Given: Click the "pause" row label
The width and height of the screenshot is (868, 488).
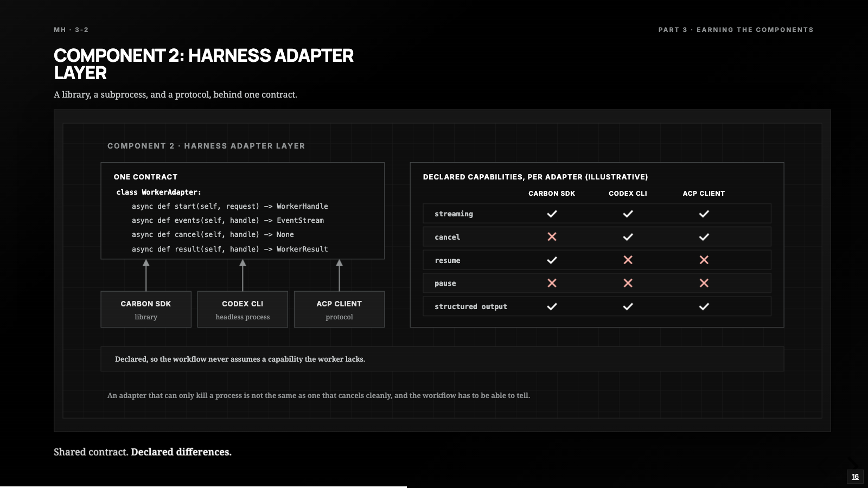Looking at the screenshot, I should point(445,284).
